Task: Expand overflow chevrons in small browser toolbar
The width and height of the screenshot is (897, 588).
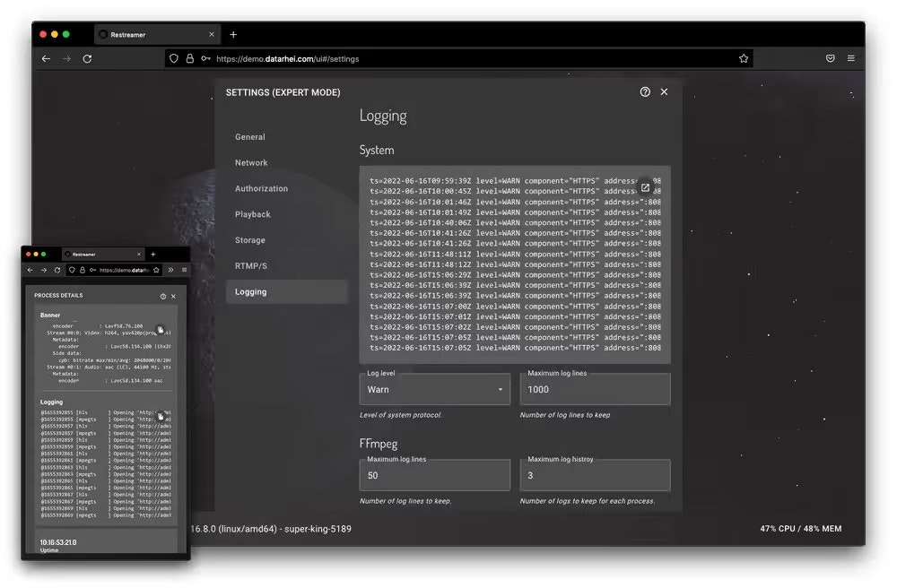Action: click(x=170, y=271)
